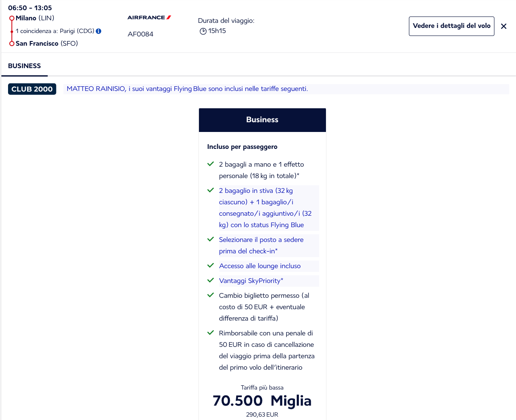Click '1 coincidenza a: Parigi (CDG)' text
The image size is (516, 420).
[55, 31]
